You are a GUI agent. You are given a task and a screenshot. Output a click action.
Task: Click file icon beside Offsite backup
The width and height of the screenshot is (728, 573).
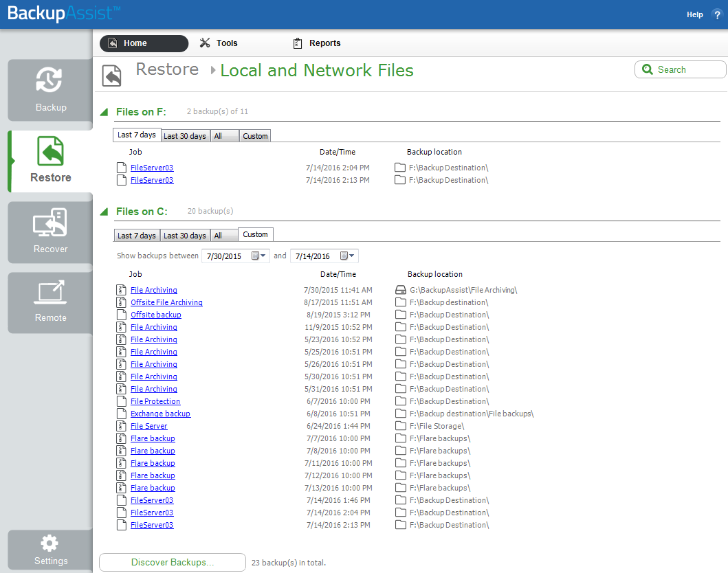[121, 315]
